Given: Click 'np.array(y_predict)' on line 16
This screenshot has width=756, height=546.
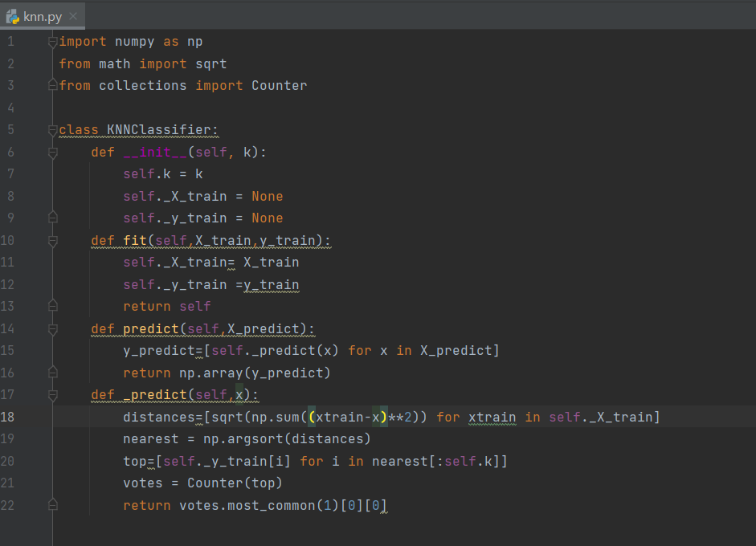Looking at the screenshot, I should coord(255,373).
